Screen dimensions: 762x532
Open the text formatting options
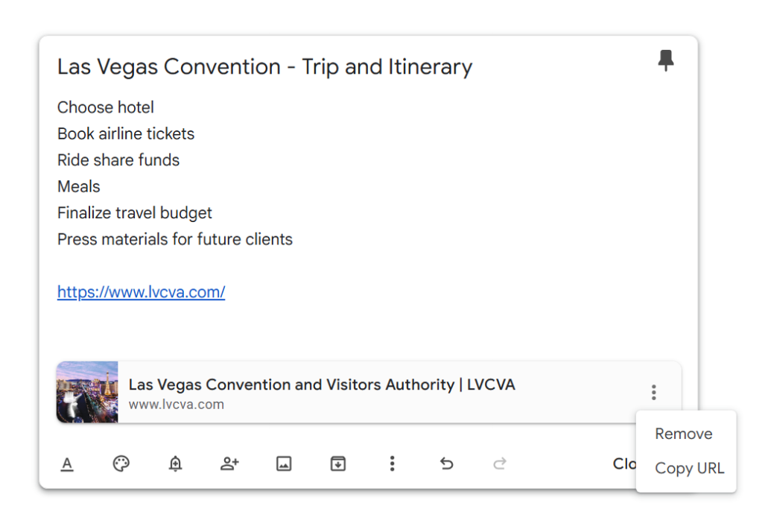(67, 463)
